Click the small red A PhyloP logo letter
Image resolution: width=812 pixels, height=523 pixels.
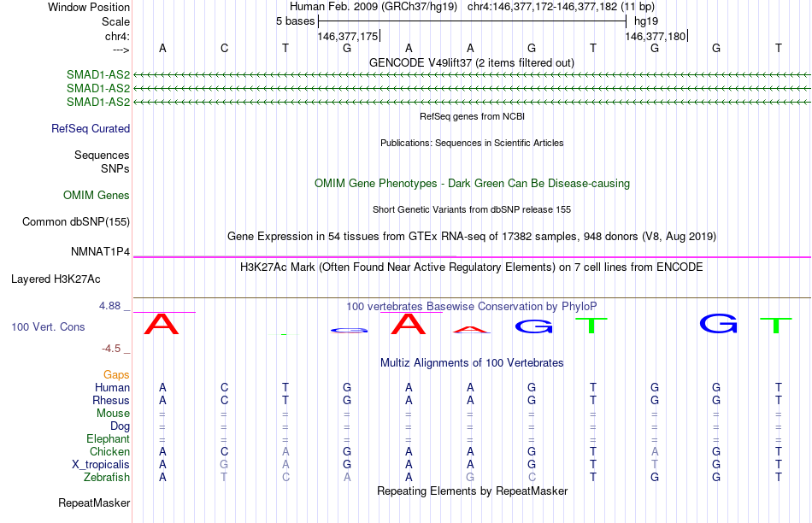coord(470,329)
